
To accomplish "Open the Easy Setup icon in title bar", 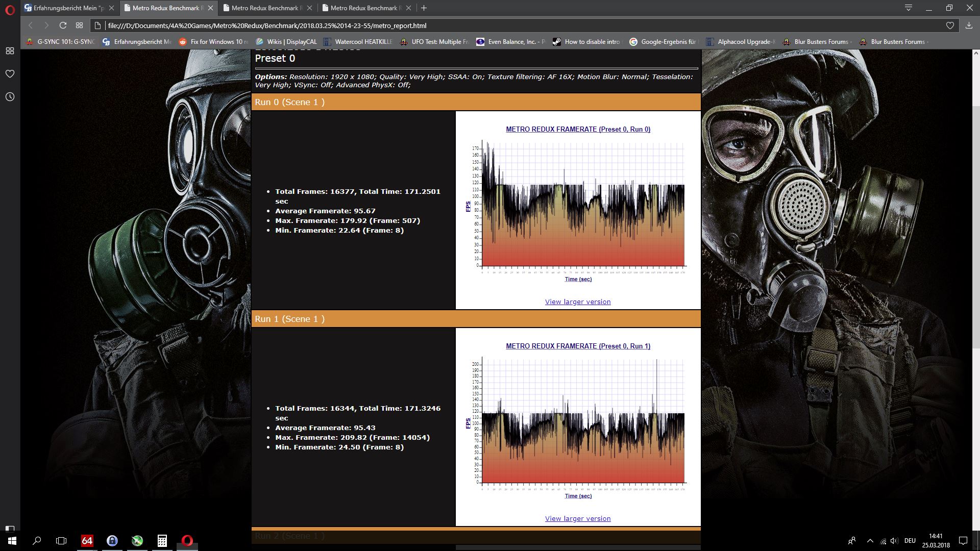I will click(909, 8).
